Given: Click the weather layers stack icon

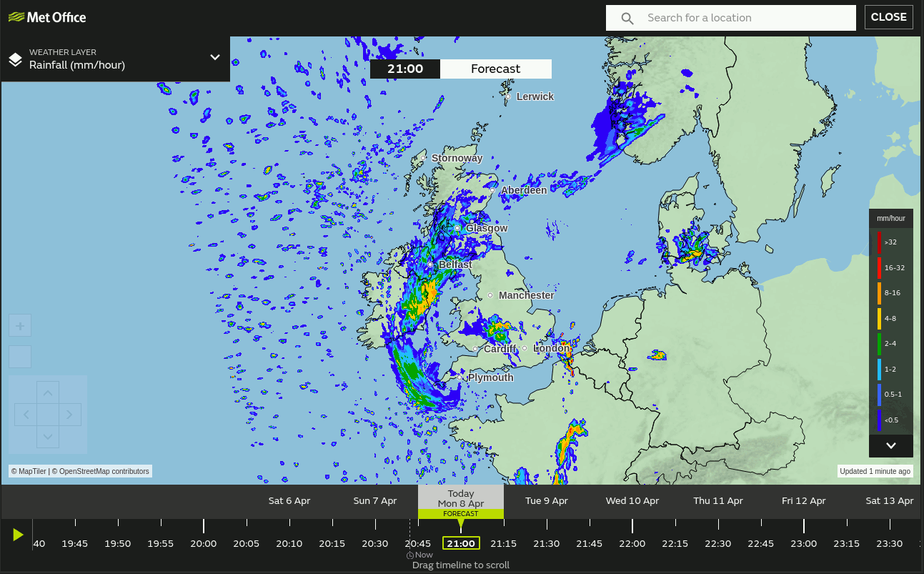Looking at the screenshot, I should [x=15, y=59].
